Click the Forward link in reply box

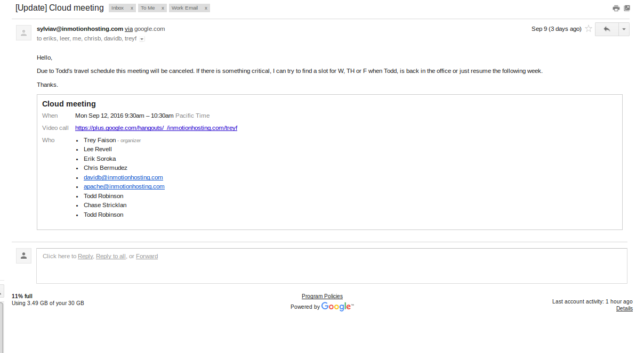point(147,256)
